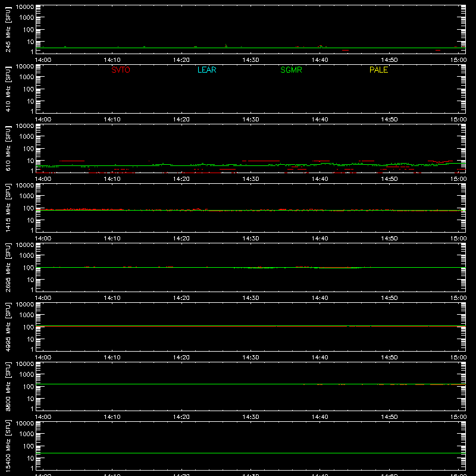This screenshot has width=476, height=476.
Task: Click the 14:40 tick label under 8800 MHz plot
Action: (320, 417)
